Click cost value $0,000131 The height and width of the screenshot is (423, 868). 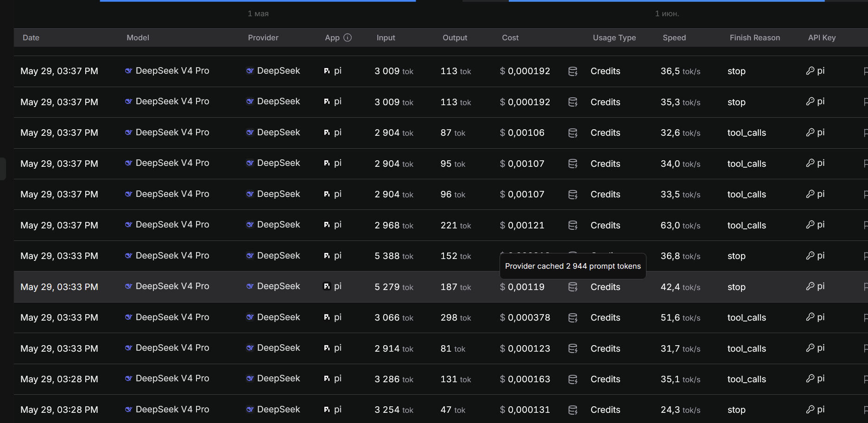pyautogui.click(x=525, y=410)
